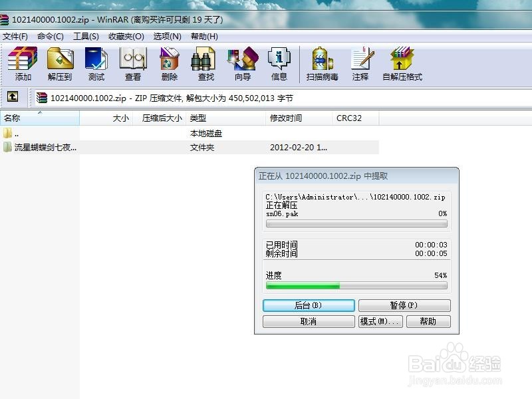
Task: Sort by the 大小 column header
Action: click(x=106, y=118)
